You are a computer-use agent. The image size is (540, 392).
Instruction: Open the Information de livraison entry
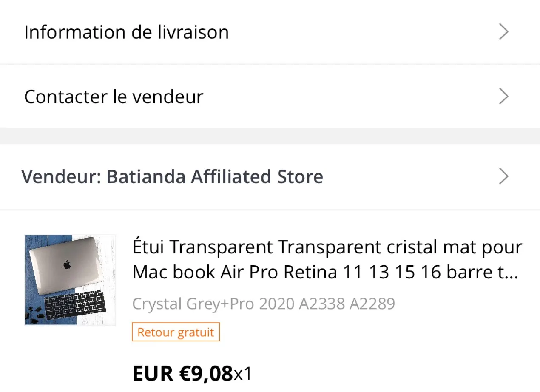click(x=126, y=32)
